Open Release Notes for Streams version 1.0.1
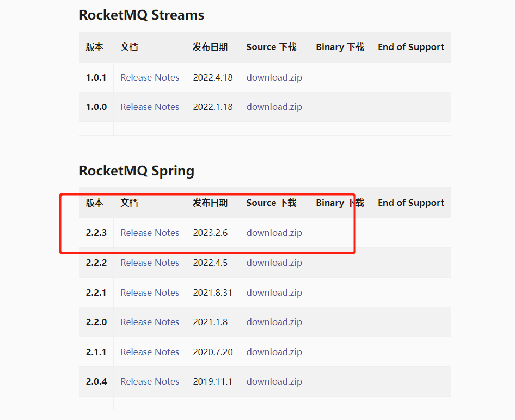Viewport: 515px width, 420px height. [x=150, y=77]
